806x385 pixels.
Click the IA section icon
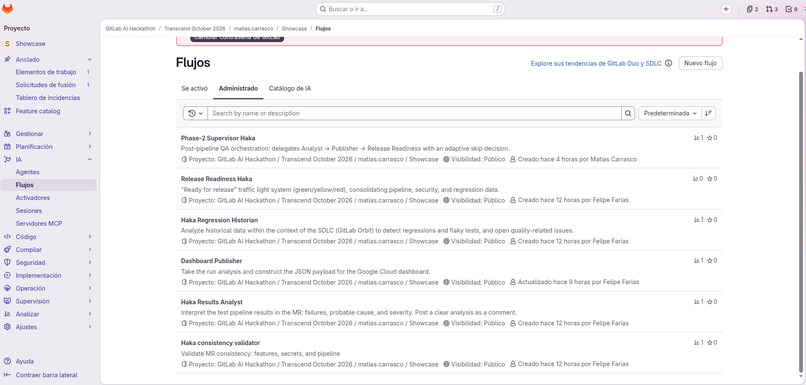tap(7, 159)
